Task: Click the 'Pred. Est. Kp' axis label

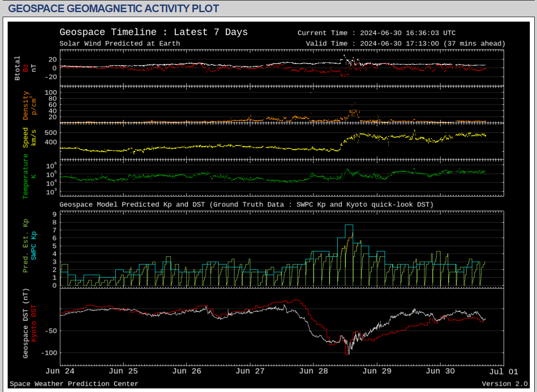Action: pos(26,246)
